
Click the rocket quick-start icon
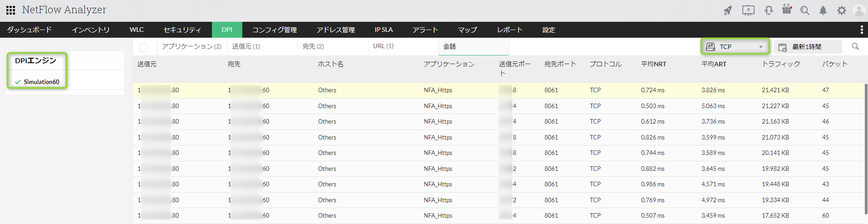tap(728, 10)
